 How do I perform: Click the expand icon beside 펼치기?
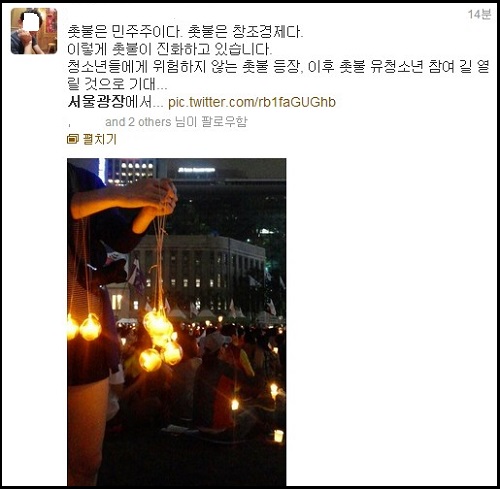click(x=73, y=139)
